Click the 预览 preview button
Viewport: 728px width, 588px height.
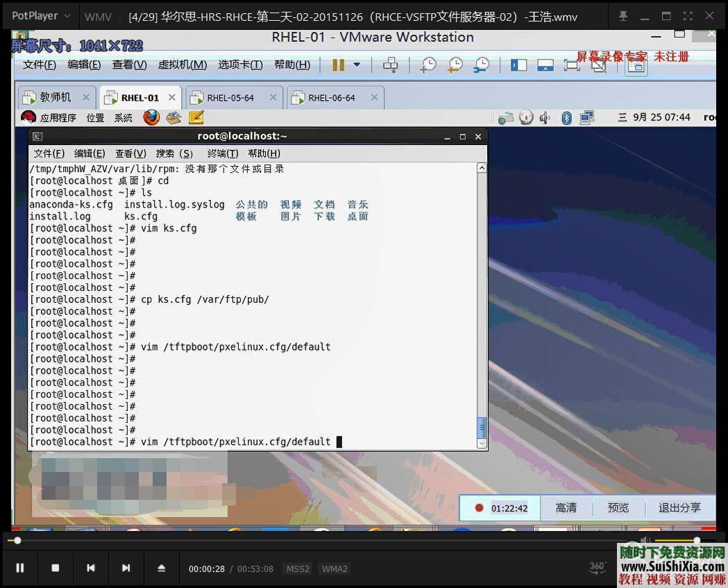click(x=618, y=507)
